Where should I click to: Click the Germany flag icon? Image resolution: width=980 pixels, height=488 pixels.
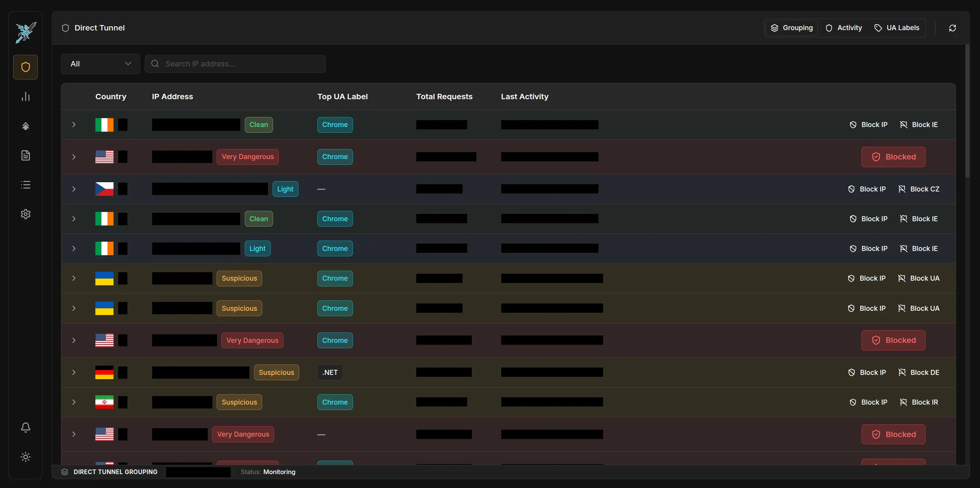[104, 372]
